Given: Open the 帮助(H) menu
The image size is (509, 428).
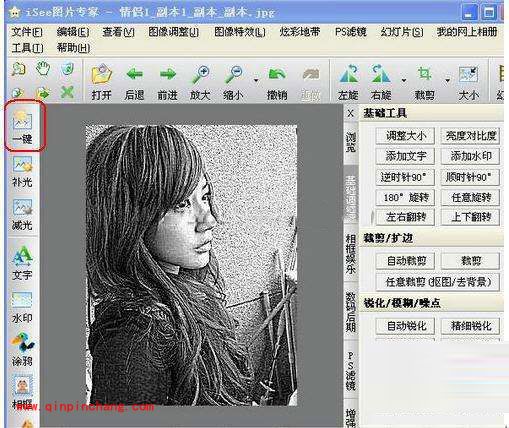Looking at the screenshot, I should tap(73, 48).
